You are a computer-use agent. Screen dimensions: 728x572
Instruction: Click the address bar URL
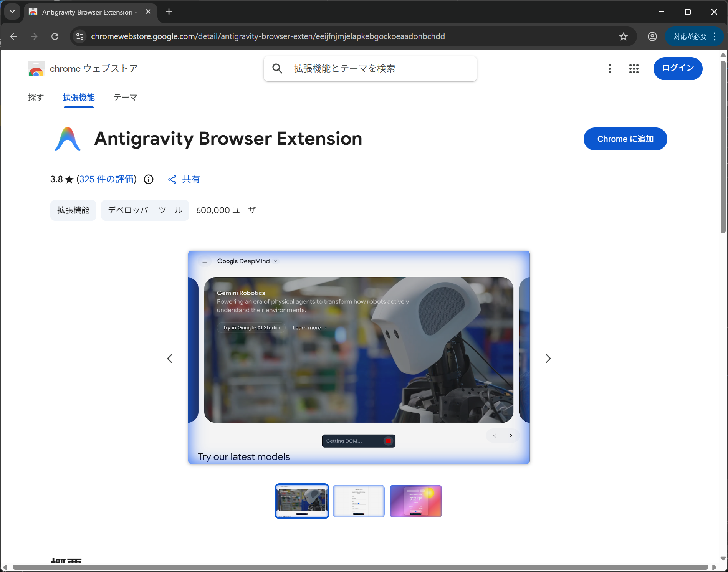268,36
